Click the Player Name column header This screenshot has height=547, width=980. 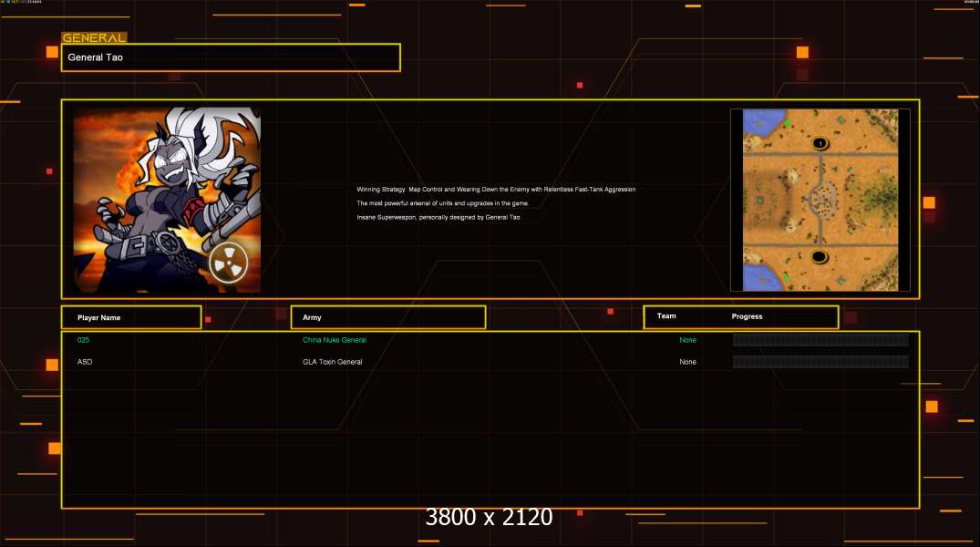131,317
